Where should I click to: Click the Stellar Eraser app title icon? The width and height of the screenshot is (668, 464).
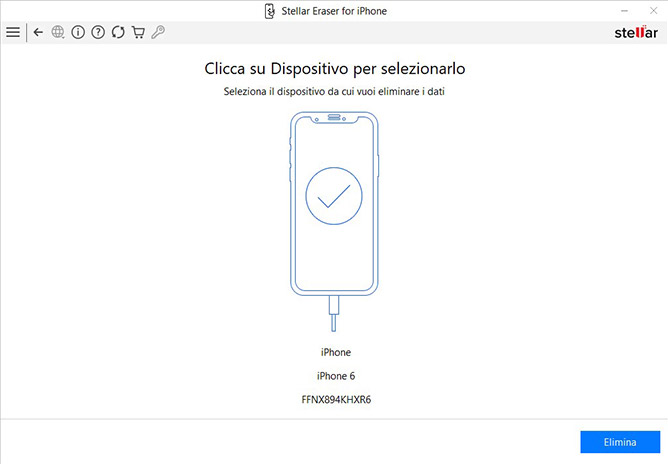pyautogui.click(x=269, y=11)
